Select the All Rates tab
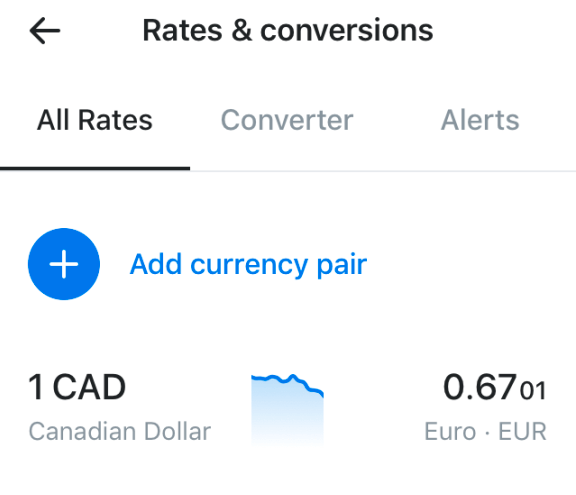The image size is (576, 495). [x=95, y=120]
